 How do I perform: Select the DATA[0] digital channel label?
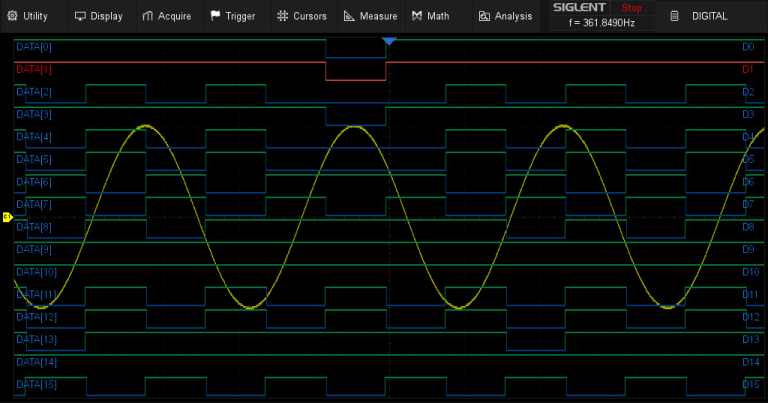[x=34, y=47]
